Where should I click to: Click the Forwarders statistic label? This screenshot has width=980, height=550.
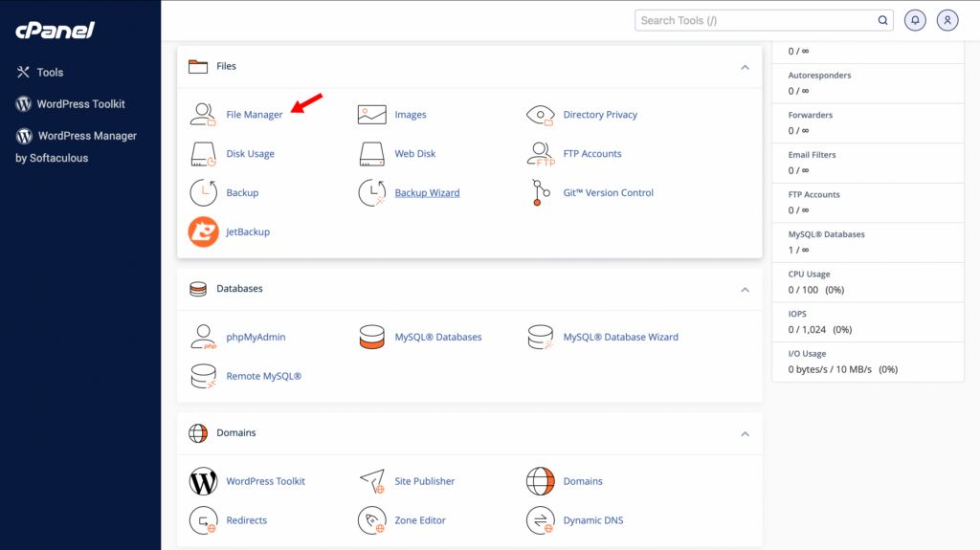tap(810, 115)
